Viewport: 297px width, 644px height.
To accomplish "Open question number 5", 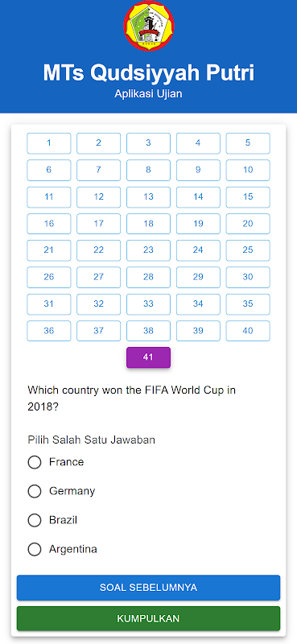I will [248, 143].
